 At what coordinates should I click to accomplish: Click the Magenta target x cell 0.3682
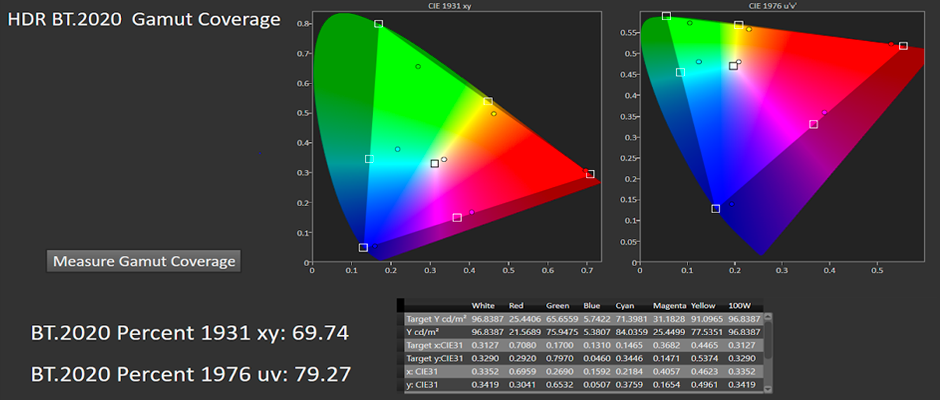click(x=666, y=345)
